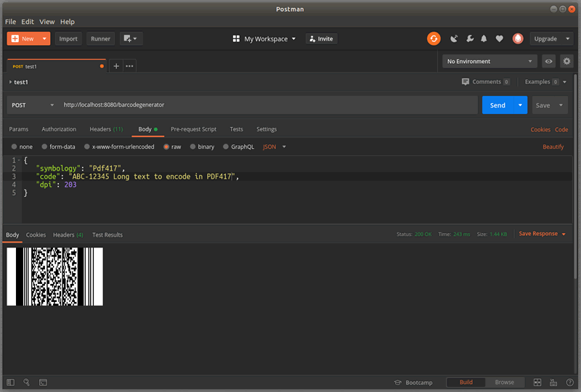The height and width of the screenshot is (392, 581).
Task: Expand the test1 request details
Action: [x=10, y=82]
